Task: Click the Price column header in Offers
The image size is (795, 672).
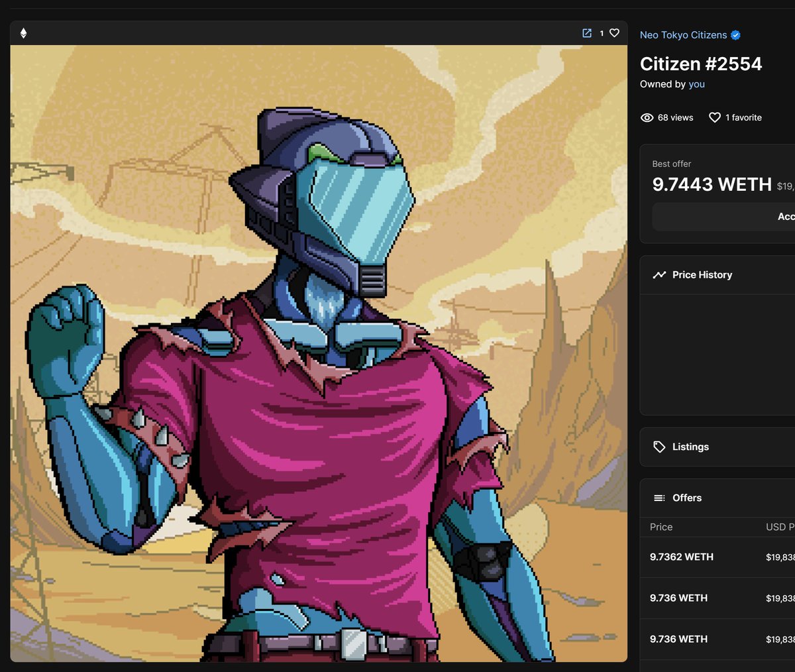Action: point(661,528)
